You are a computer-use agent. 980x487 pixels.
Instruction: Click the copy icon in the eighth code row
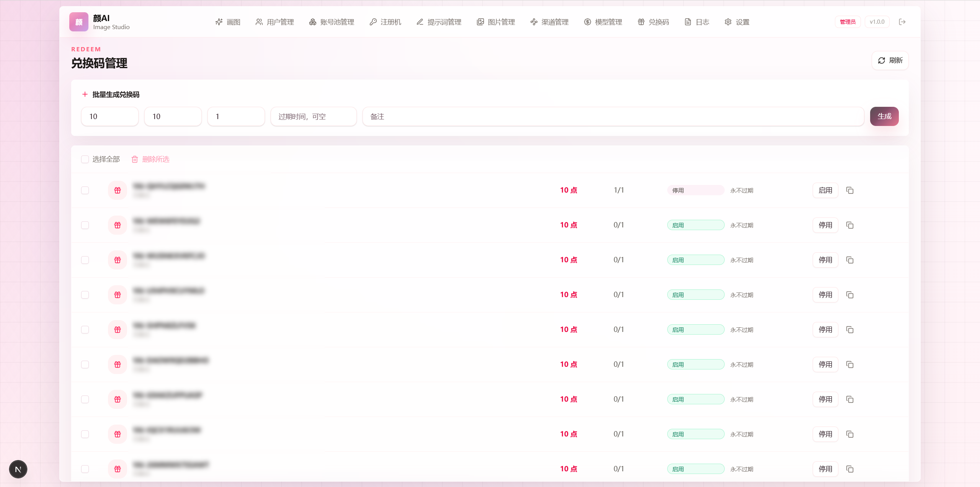click(850, 434)
